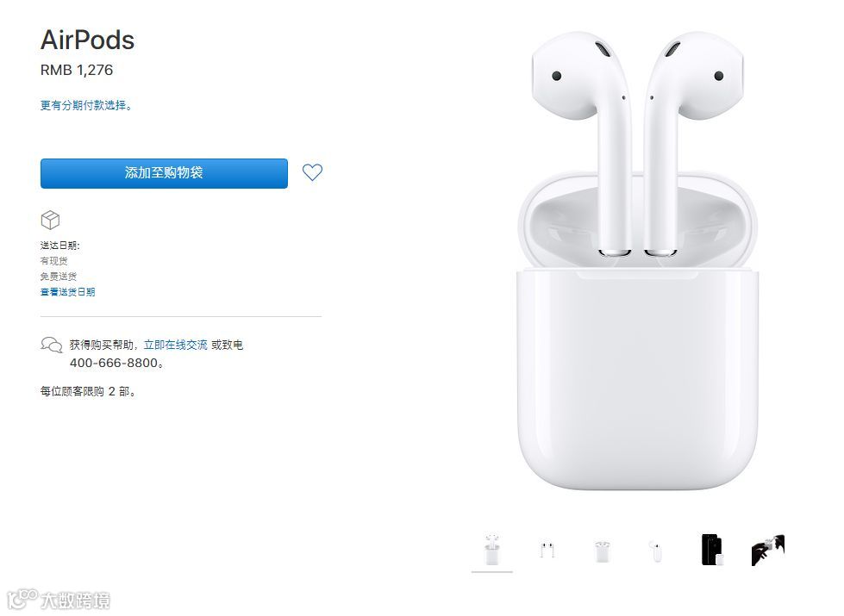Image resolution: width=844 pixels, height=616 pixels.
Task: Click the 大数跨境 watermark logo
Action: pos(59,600)
